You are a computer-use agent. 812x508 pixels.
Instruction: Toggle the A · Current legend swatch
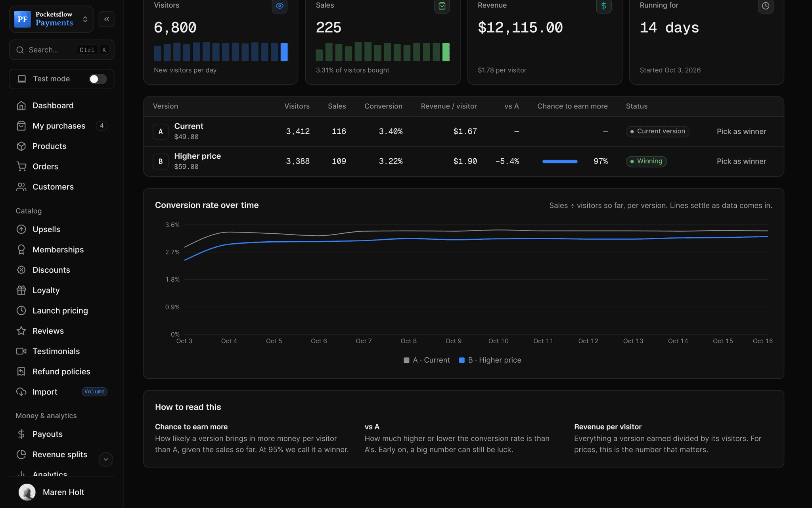pos(406,360)
